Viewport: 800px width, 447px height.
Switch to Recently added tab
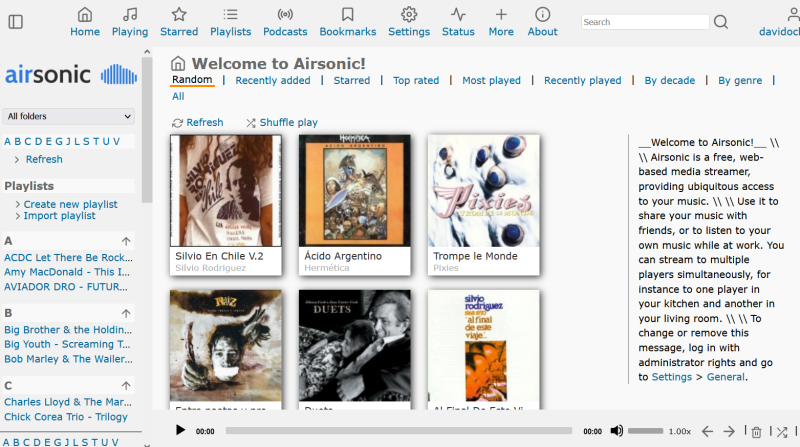[x=272, y=80]
